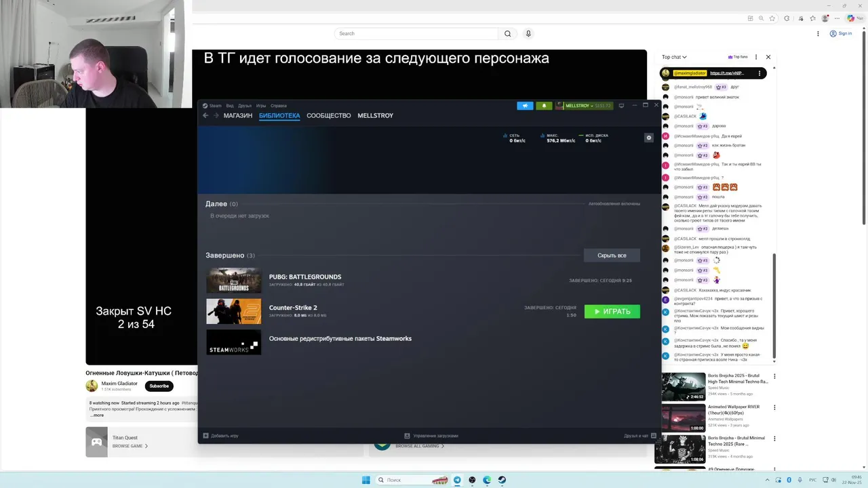Open Titan Quest Browse Game link
Viewport: 868px width, 488px height.
[130, 446]
